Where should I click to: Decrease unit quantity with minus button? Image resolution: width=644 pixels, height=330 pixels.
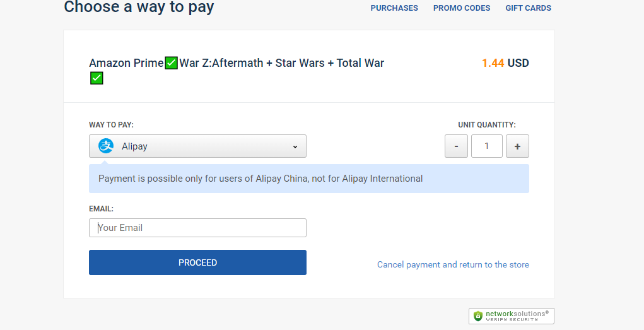(x=456, y=146)
